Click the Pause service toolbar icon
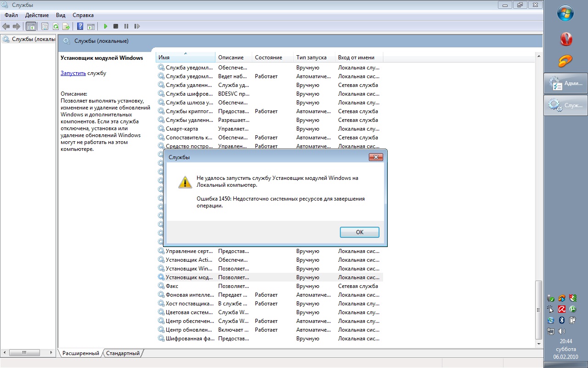 126,26
